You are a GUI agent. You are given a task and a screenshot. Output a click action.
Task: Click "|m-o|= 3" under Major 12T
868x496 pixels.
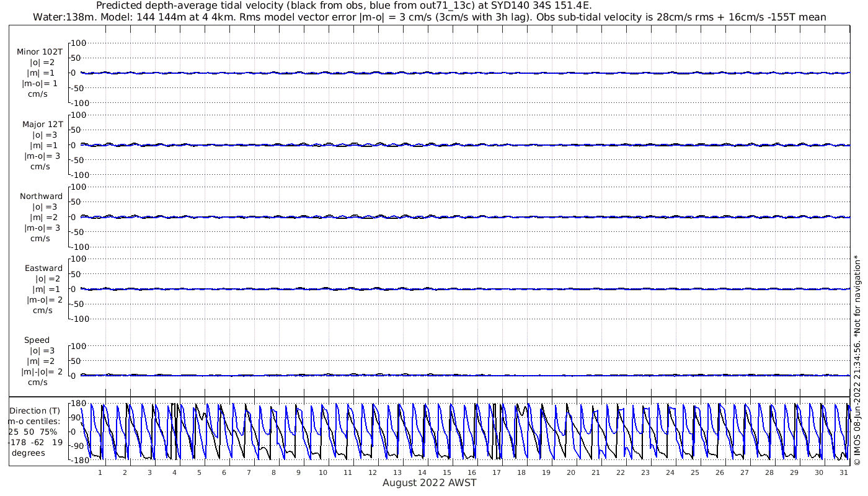point(41,156)
